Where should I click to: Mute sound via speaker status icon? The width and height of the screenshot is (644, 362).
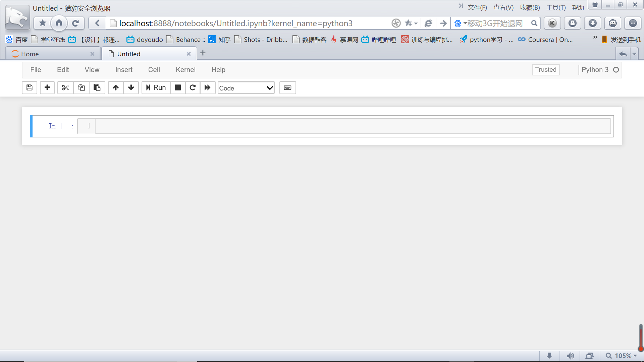[570, 356]
